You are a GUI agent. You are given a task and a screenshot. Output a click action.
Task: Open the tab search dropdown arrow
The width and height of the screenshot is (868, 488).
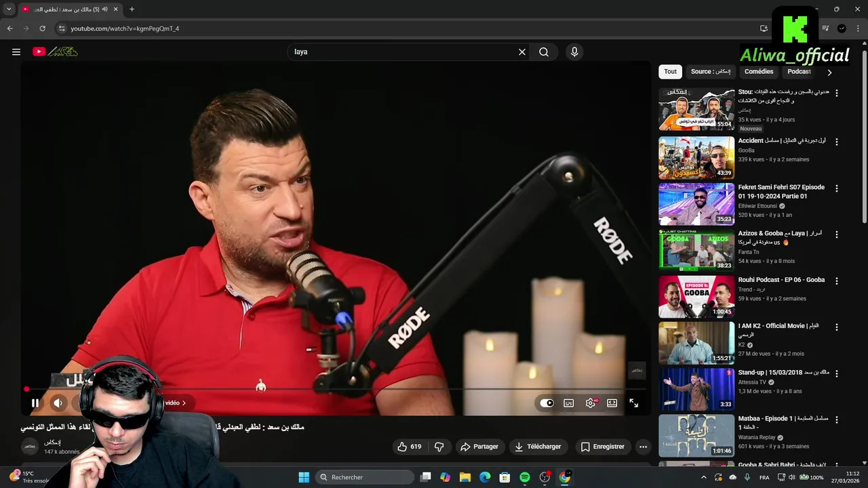tap(9, 9)
